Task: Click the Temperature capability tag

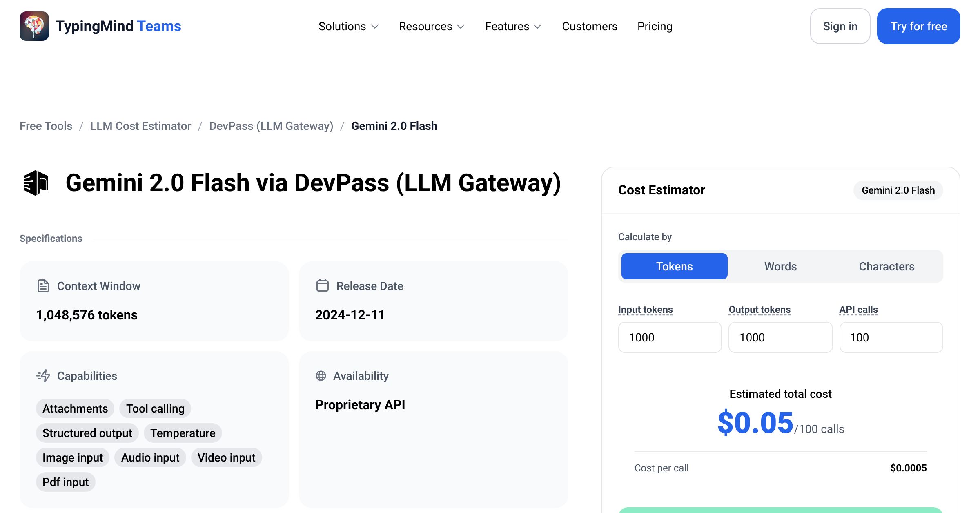Action: [x=183, y=433]
